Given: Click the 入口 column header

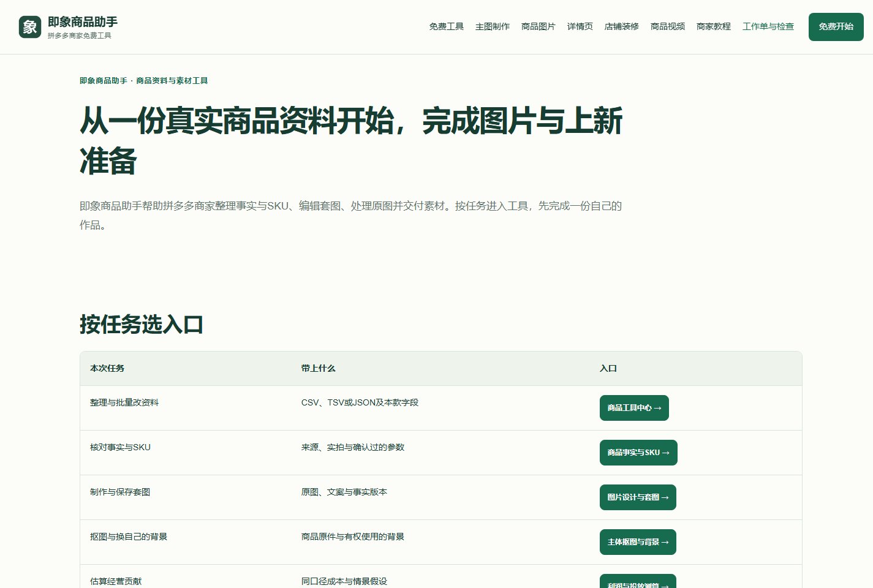Looking at the screenshot, I should (608, 368).
